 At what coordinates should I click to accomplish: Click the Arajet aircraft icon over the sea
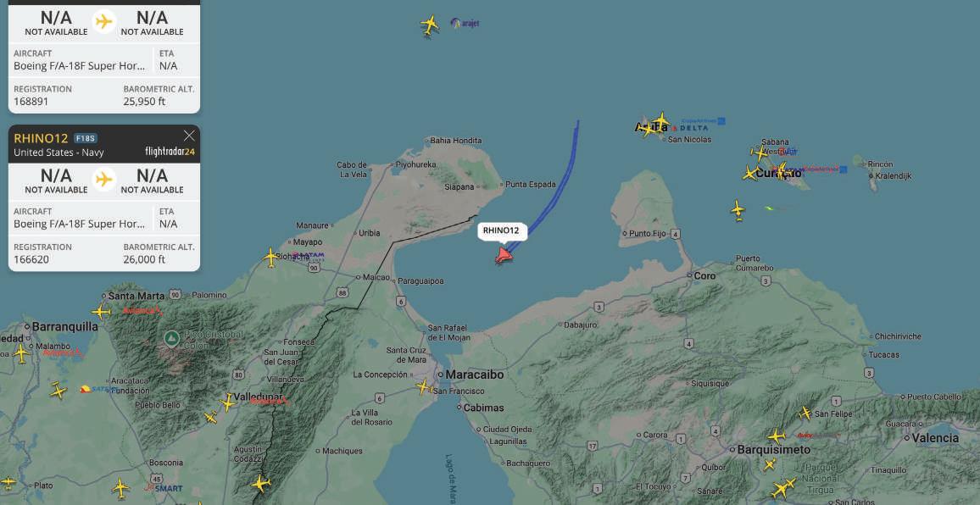pos(429,25)
